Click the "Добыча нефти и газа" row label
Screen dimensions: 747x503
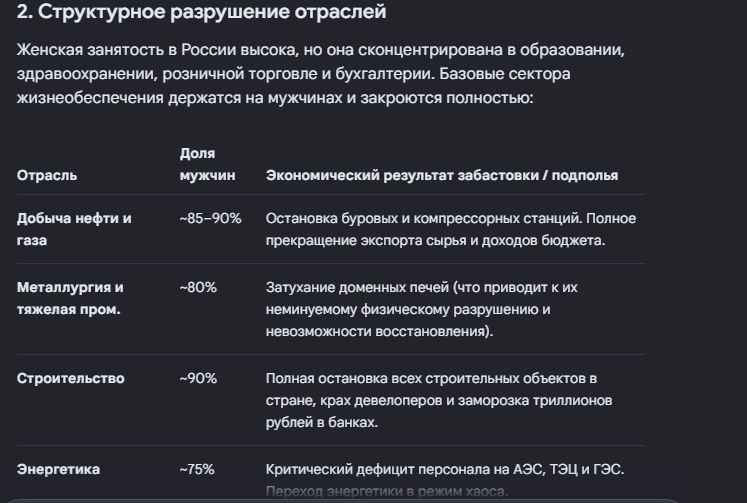(74, 229)
